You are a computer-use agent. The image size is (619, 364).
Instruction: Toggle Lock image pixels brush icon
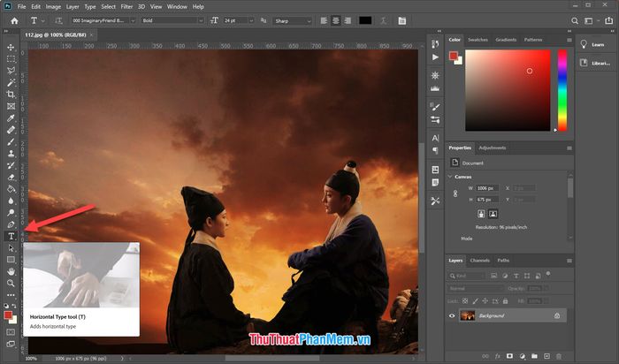[x=476, y=301]
